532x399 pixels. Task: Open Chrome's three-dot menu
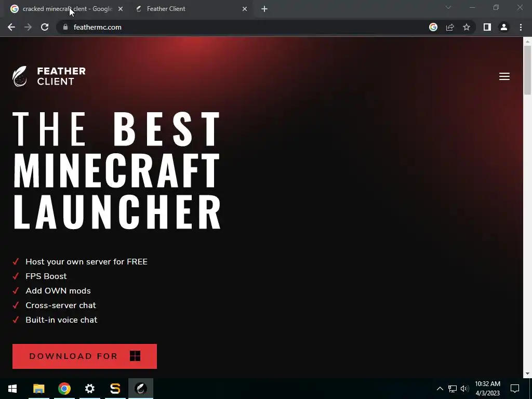point(521,27)
